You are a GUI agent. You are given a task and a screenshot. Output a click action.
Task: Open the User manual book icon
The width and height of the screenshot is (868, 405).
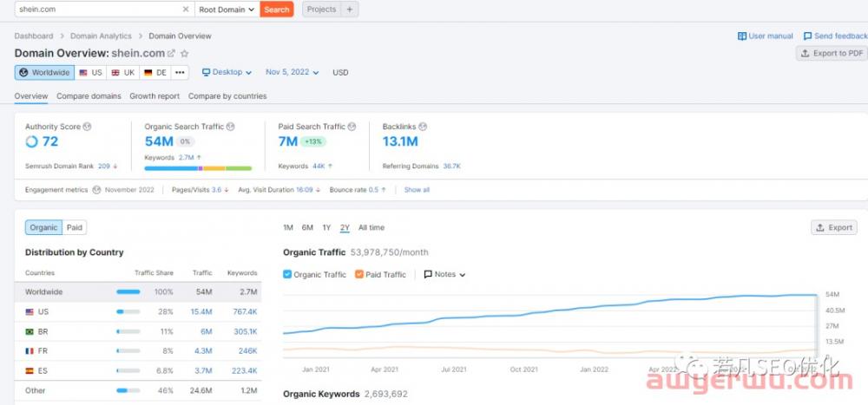(742, 36)
